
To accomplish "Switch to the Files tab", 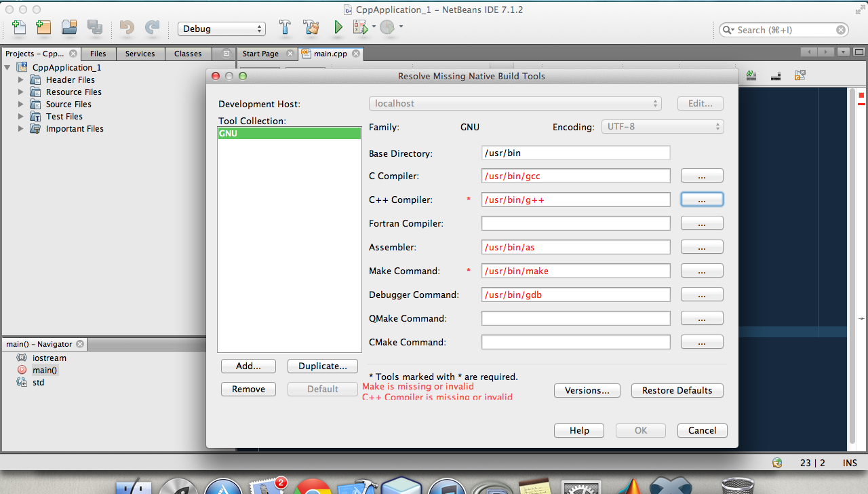I will tap(98, 54).
